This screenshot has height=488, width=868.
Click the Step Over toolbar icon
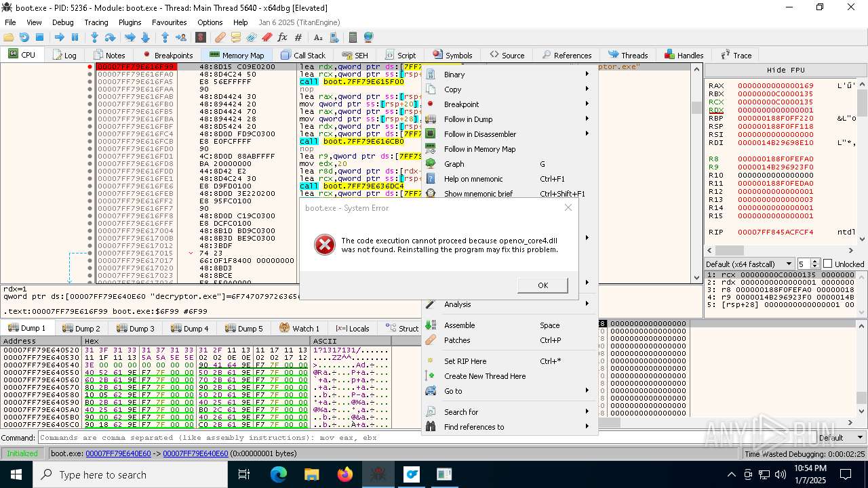[x=110, y=37]
